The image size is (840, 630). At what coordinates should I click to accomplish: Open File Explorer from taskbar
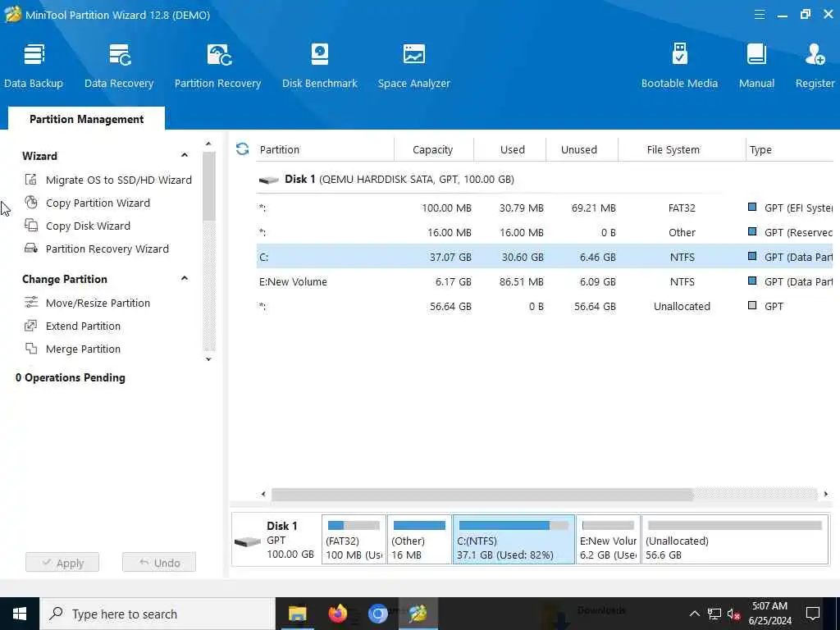(x=297, y=614)
